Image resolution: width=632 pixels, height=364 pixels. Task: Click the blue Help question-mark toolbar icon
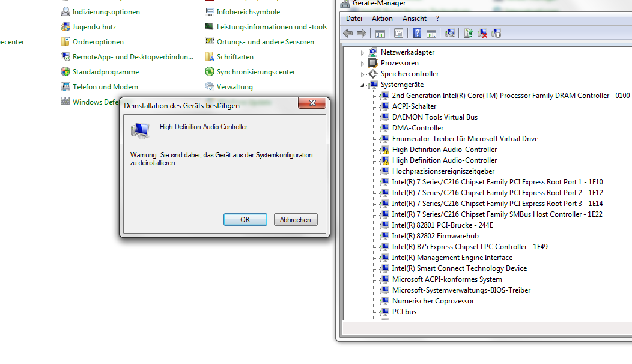pyautogui.click(x=417, y=34)
